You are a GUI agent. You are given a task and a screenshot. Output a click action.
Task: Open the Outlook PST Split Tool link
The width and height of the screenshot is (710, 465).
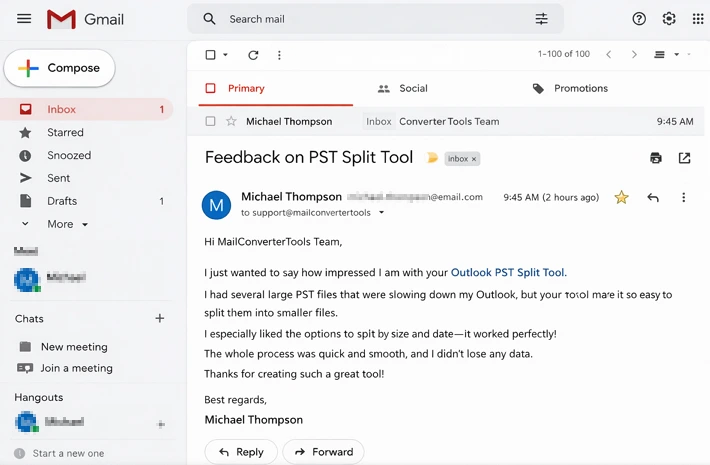tap(508, 273)
